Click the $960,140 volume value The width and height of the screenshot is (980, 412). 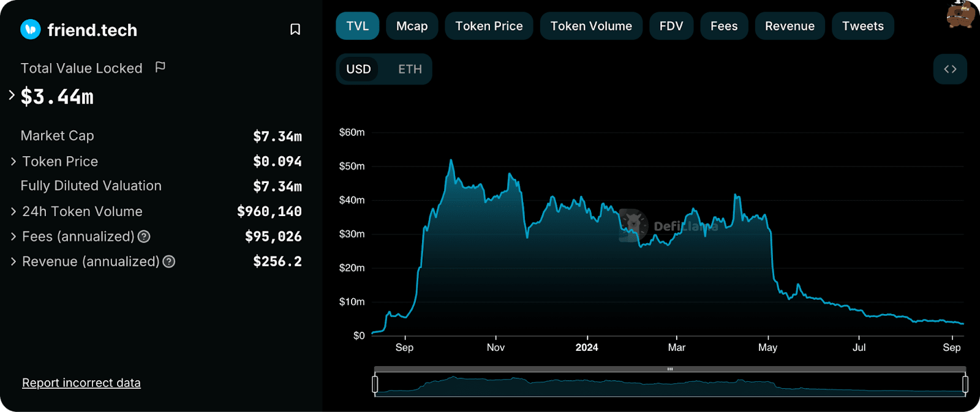[x=269, y=211]
